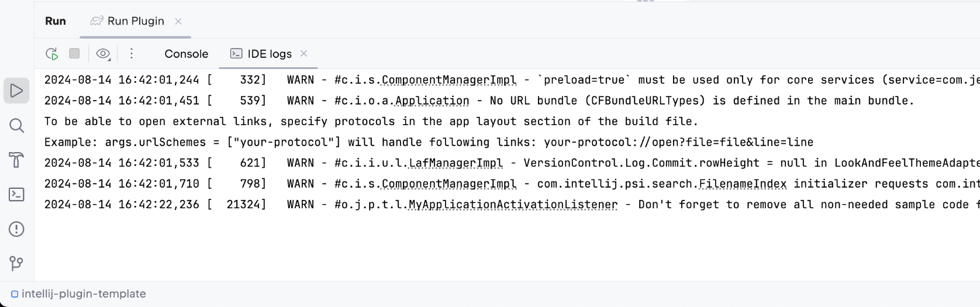This screenshot has width=980, height=307.
Task: Open the Find tool window icon
Action: point(16,125)
